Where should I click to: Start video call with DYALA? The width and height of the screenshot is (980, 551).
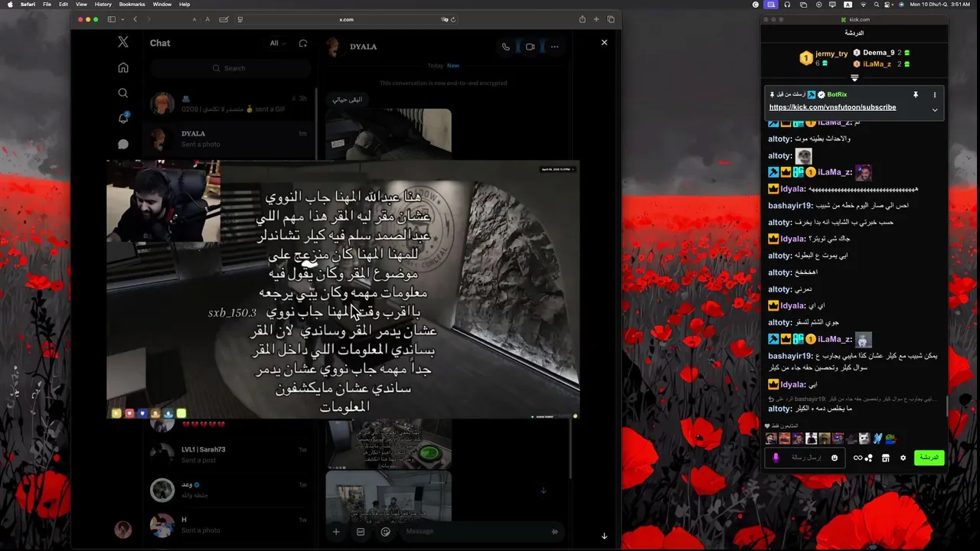point(530,47)
